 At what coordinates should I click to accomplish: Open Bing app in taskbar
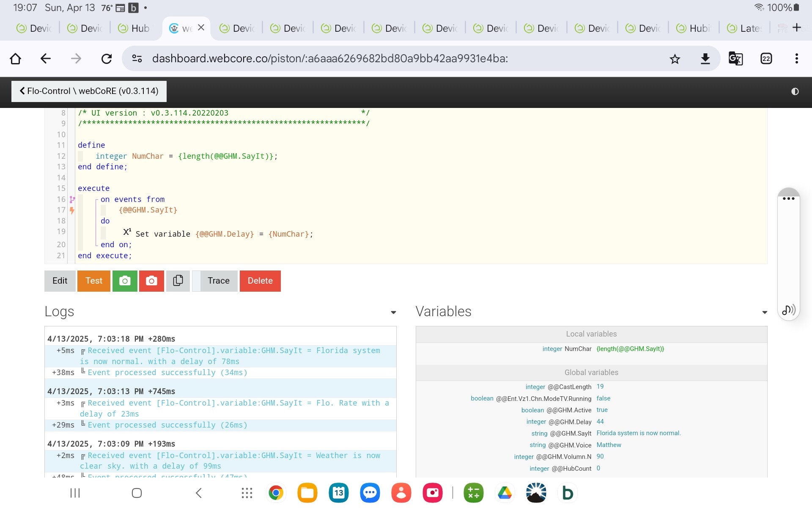(568, 493)
